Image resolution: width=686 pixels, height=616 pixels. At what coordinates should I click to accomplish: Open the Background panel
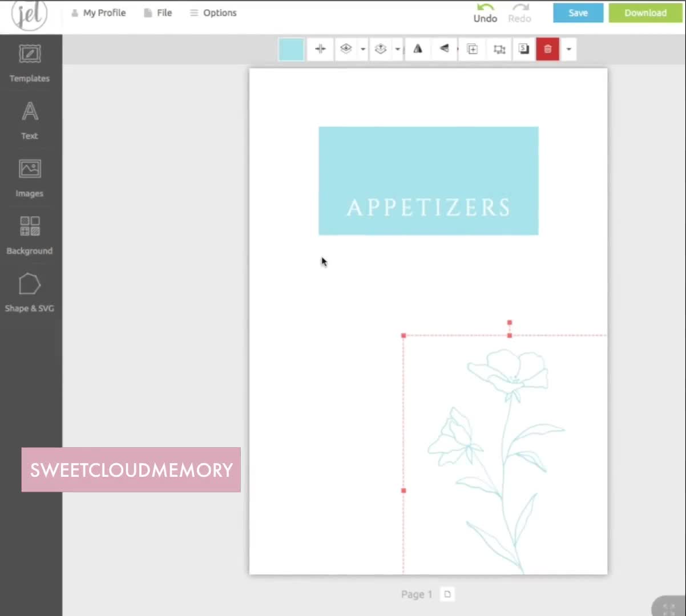(29, 235)
